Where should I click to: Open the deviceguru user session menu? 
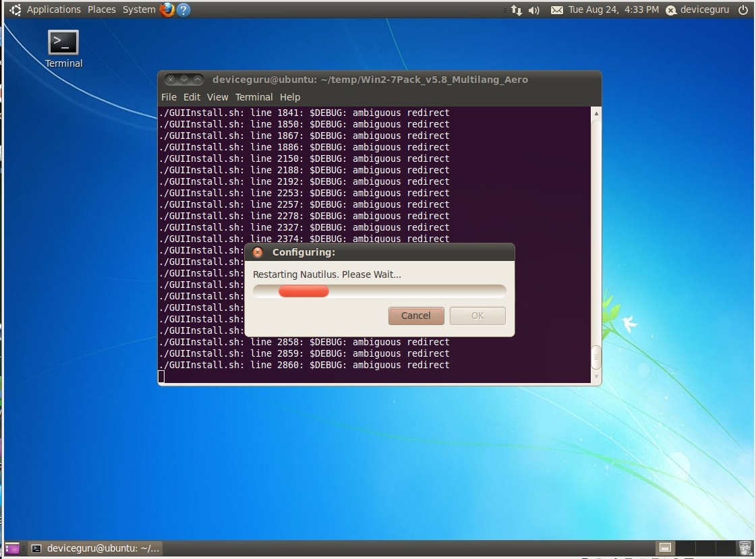click(x=697, y=9)
